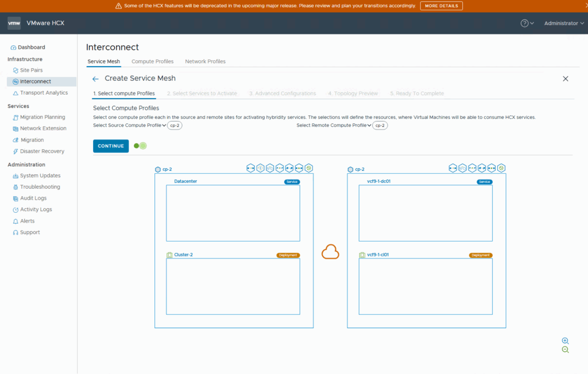Close the Create Service Mesh wizard

[x=566, y=79]
